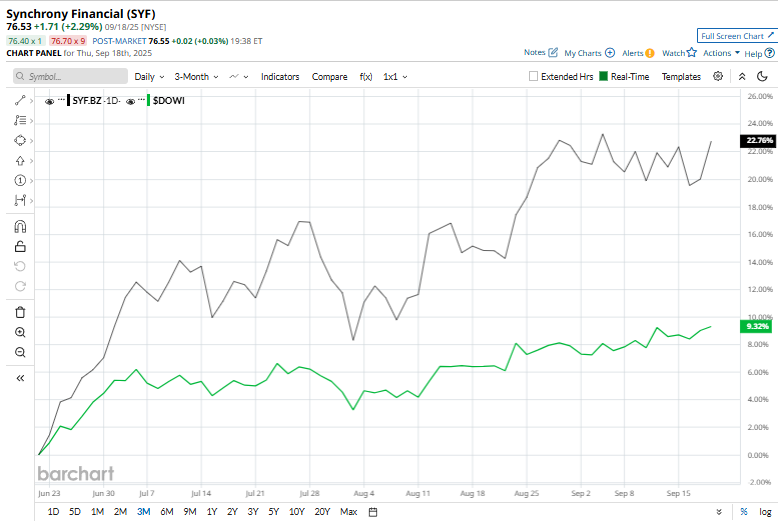Click the redo arrow icon
This screenshot has width=778, height=528.
pyautogui.click(x=20, y=286)
